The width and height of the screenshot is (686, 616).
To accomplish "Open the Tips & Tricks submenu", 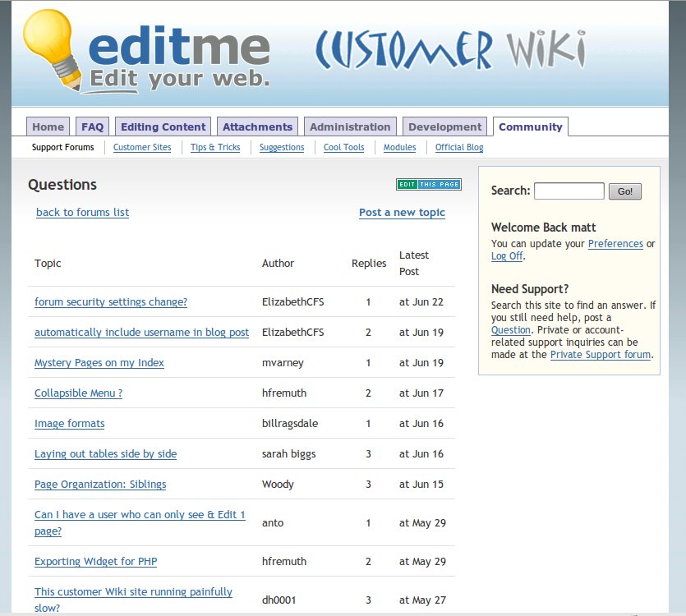I will point(215,148).
